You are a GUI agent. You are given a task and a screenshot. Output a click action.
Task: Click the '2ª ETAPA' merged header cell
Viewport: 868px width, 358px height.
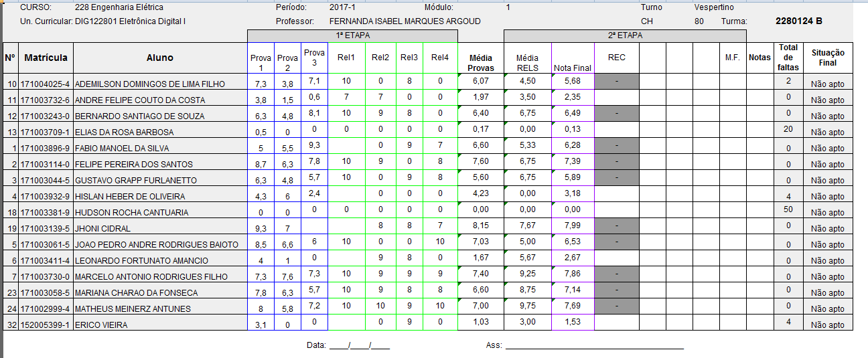coord(626,35)
